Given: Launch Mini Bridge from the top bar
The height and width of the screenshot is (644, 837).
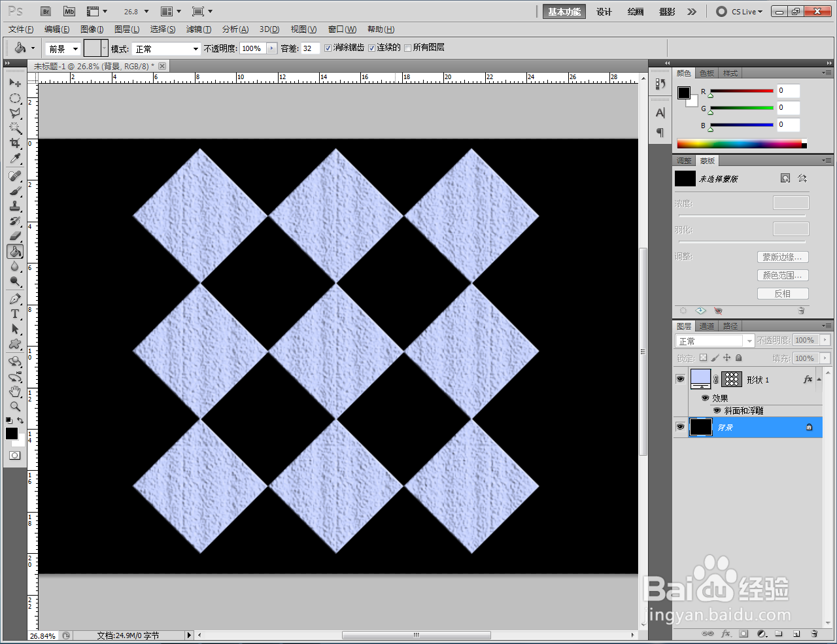Looking at the screenshot, I should tap(69, 11).
